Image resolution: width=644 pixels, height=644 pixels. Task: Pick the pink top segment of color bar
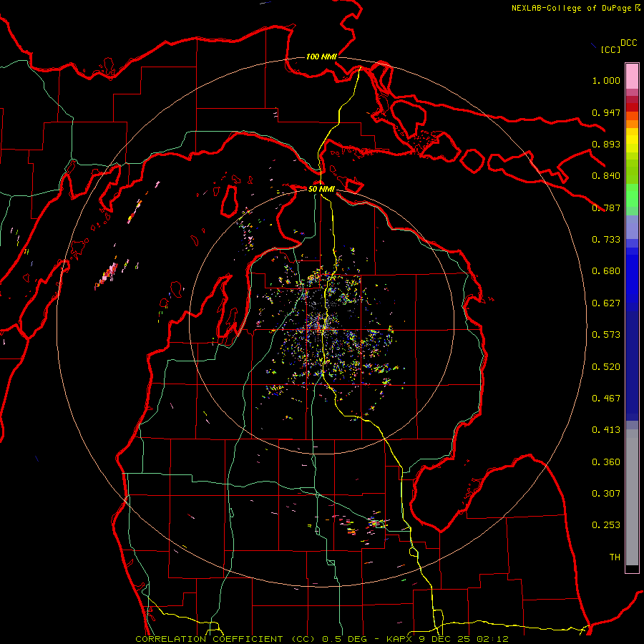click(x=632, y=76)
